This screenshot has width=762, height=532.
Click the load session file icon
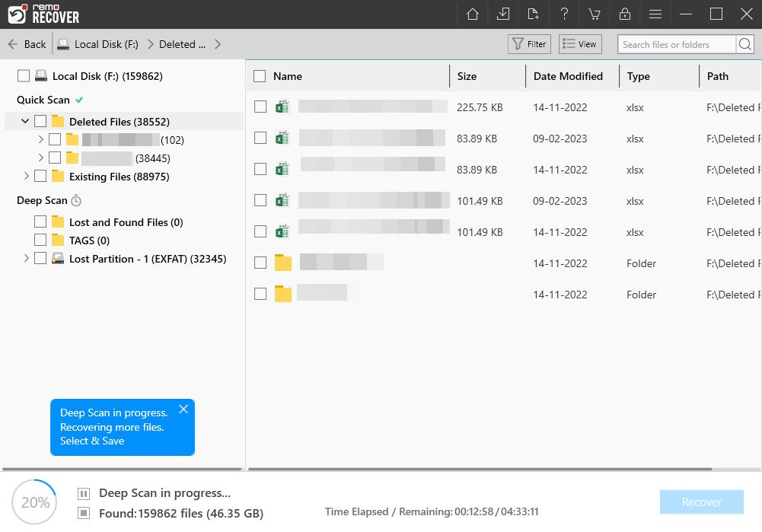click(x=533, y=14)
